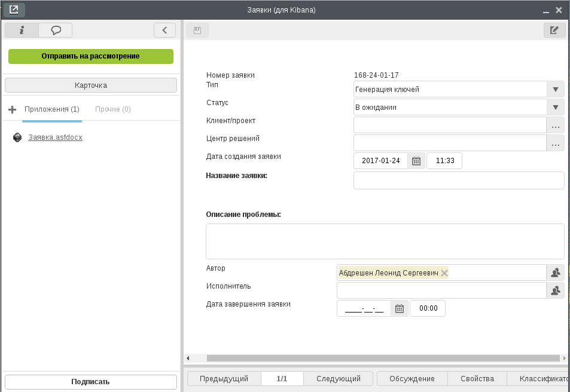The image size is (570, 392).
Task: Expand the Статус dropdown arrow
Action: (556, 107)
